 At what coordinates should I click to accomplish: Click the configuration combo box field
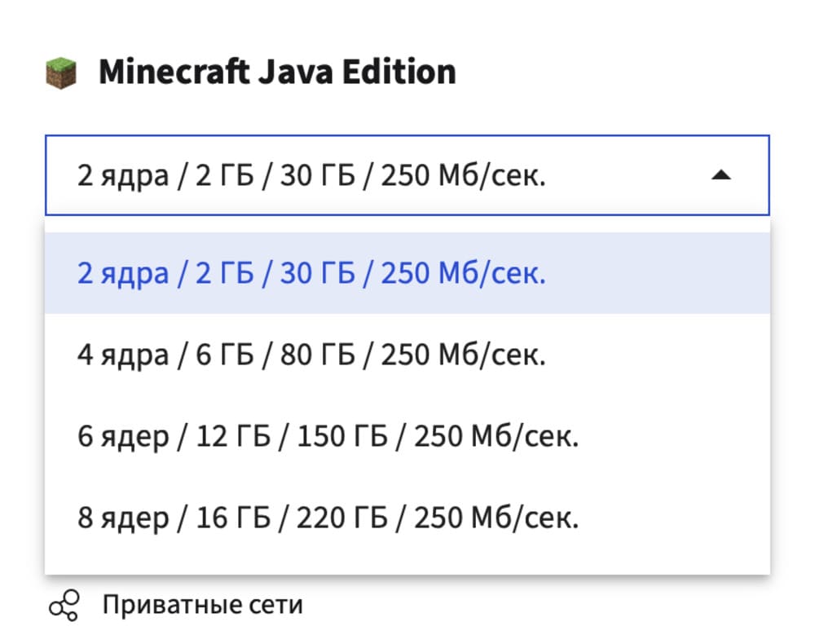tap(407, 175)
